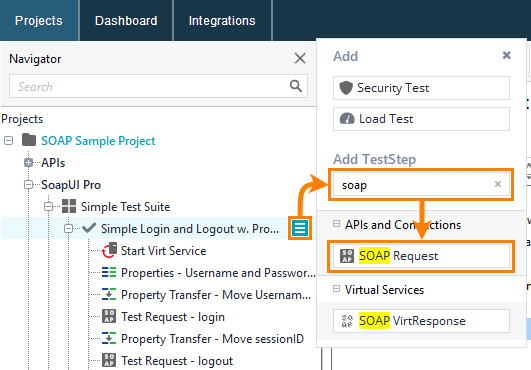This screenshot has width=531, height=370.
Task: Select Property Transfer - Move Username step
Action: [216, 295]
